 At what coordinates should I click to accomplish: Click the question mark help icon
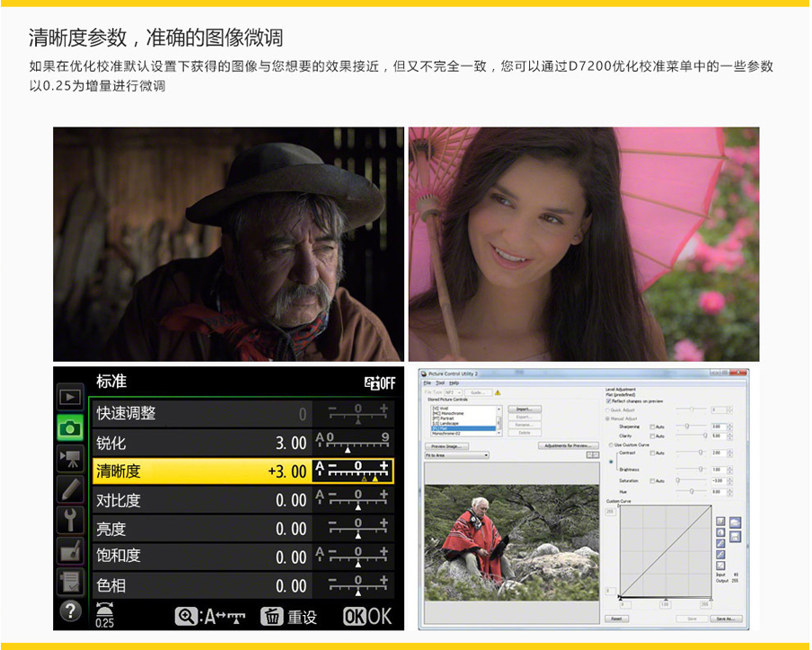(x=70, y=611)
